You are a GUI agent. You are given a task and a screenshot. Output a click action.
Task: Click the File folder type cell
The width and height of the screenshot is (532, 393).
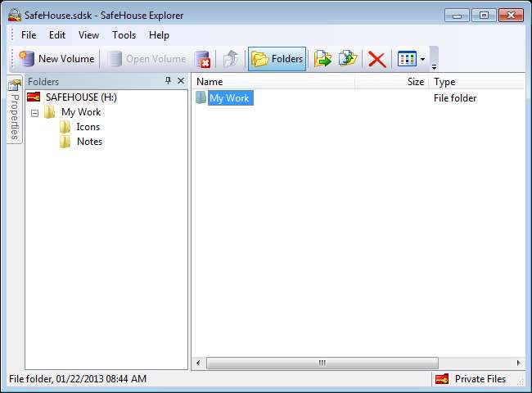(455, 98)
